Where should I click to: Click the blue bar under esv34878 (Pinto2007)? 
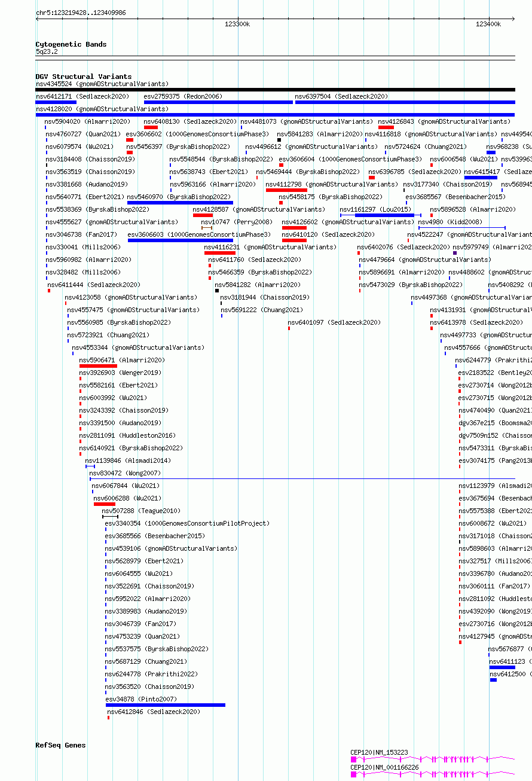coord(166,705)
